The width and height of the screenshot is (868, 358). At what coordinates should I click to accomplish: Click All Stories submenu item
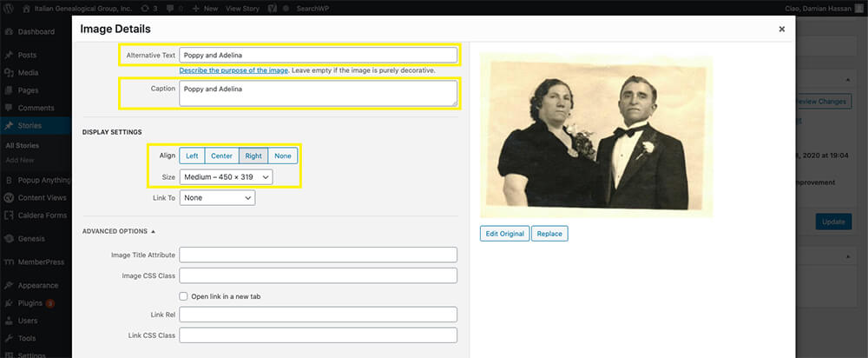coord(23,146)
